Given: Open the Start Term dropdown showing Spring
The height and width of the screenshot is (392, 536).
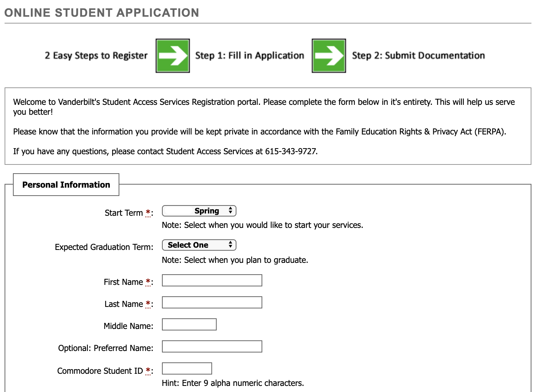Looking at the screenshot, I should (x=199, y=210).
